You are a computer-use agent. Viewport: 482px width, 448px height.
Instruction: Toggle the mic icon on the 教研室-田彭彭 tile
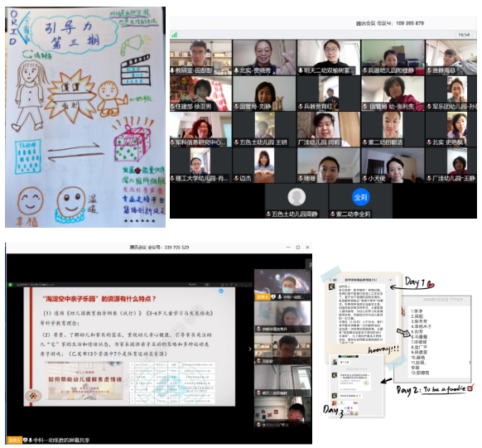click(172, 70)
